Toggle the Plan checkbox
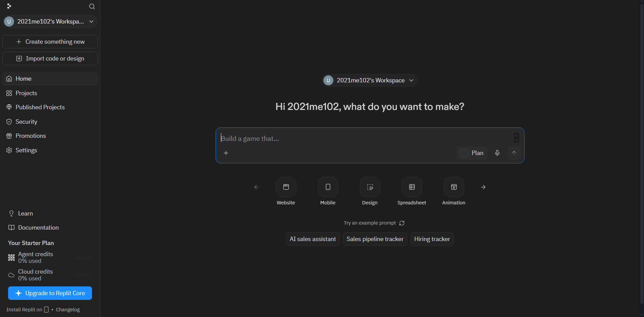Screen dimensions: 644x317 pyautogui.click(x=464, y=153)
